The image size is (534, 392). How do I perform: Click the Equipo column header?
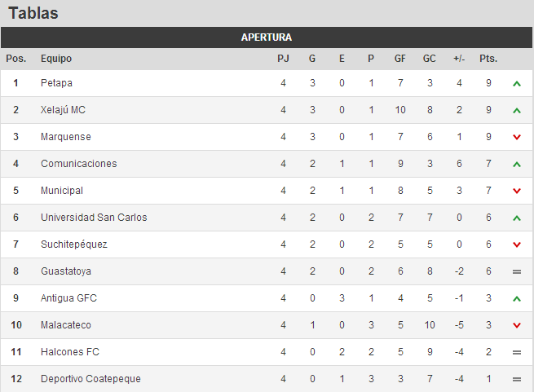(56, 59)
